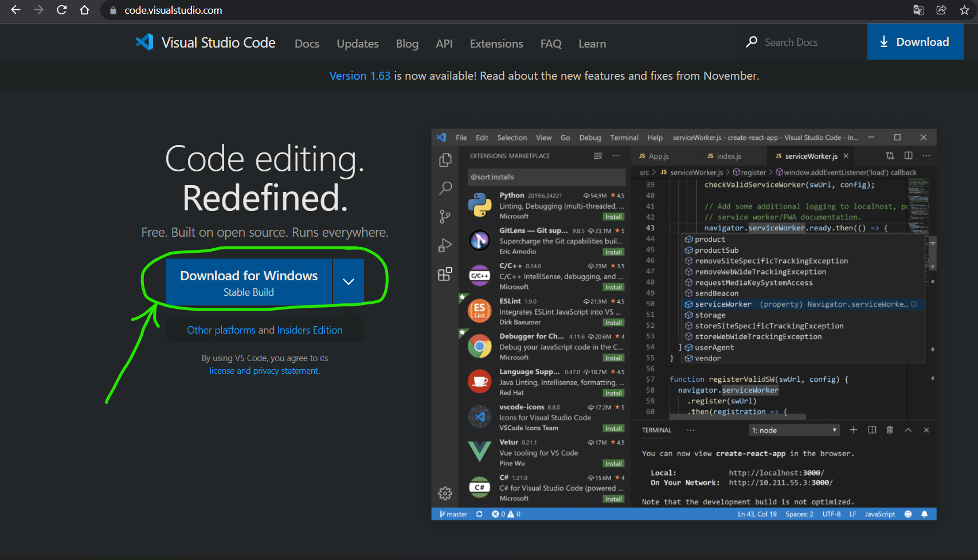Expand the download options chevron
Viewport: 978px width, 560px height.
tap(349, 281)
